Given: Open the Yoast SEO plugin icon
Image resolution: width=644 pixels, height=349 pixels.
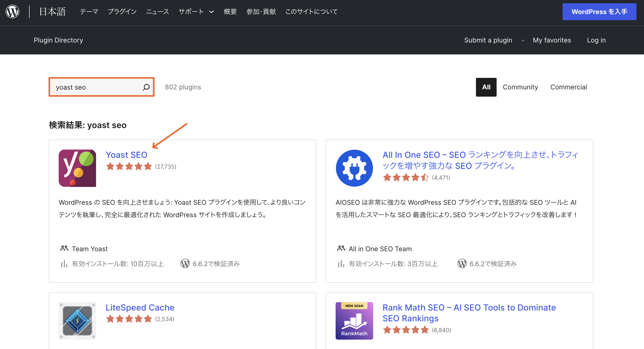Looking at the screenshot, I should pyautogui.click(x=77, y=168).
